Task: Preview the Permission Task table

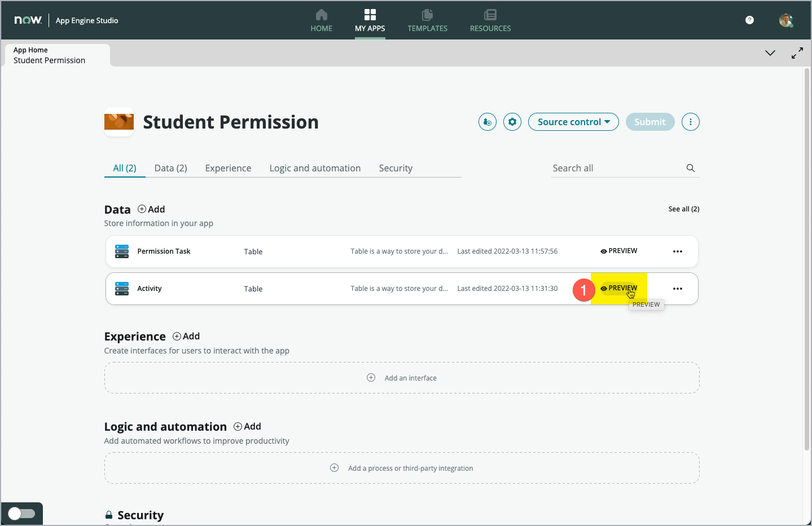Action: click(x=619, y=251)
